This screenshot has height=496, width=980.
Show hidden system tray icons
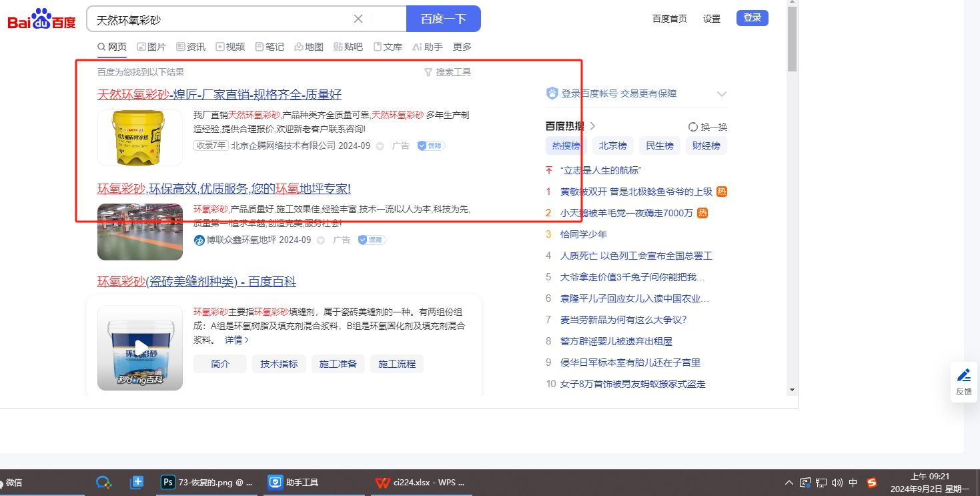coord(789,483)
